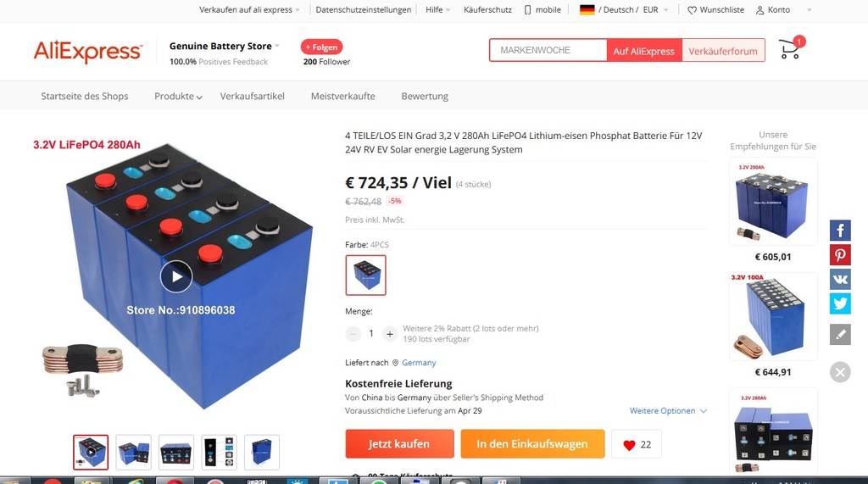Play the product video
The width and height of the screenshot is (868, 484).
pyautogui.click(x=176, y=276)
